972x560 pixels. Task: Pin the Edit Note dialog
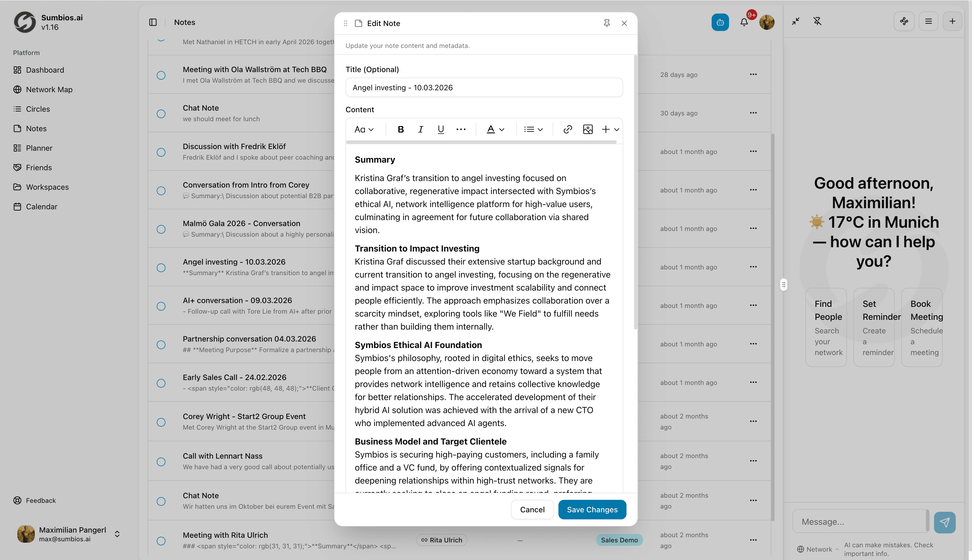(x=607, y=24)
